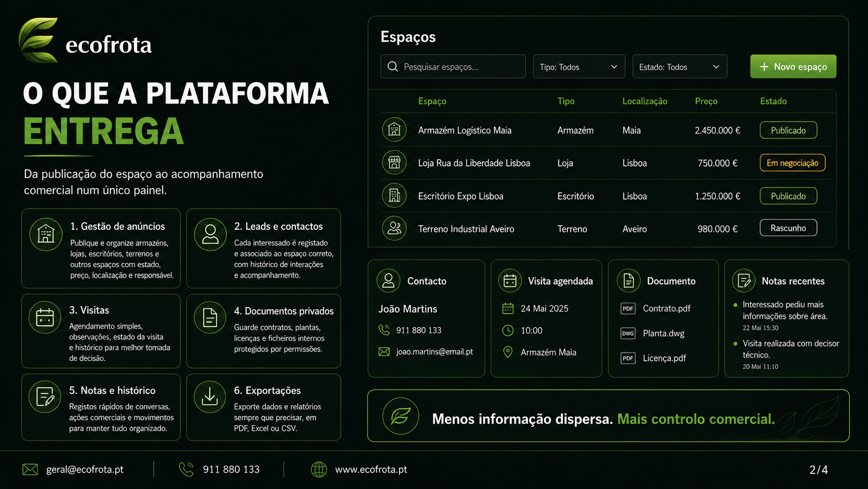868x489 pixels.
Task: Click the PDF icon for Contrato.pdf
Action: point(628,309)
